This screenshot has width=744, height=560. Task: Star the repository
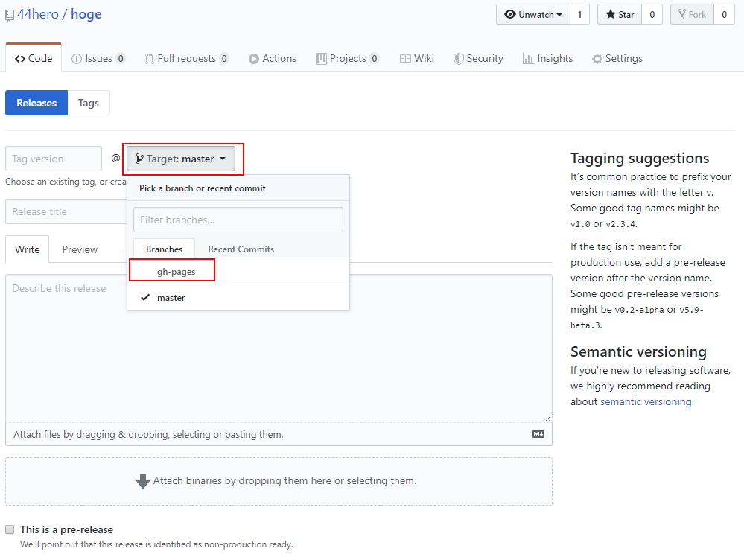pos(620,14)
